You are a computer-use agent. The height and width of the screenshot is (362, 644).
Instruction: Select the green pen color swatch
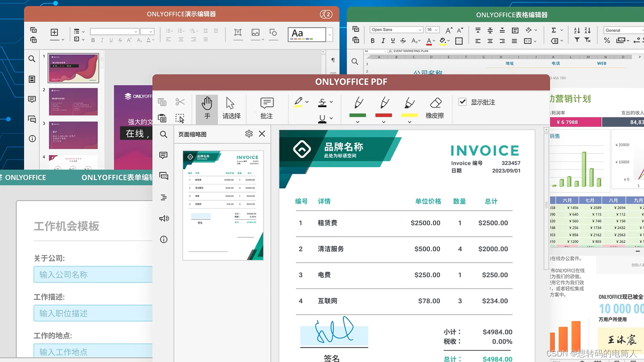(x=358, y=115)
